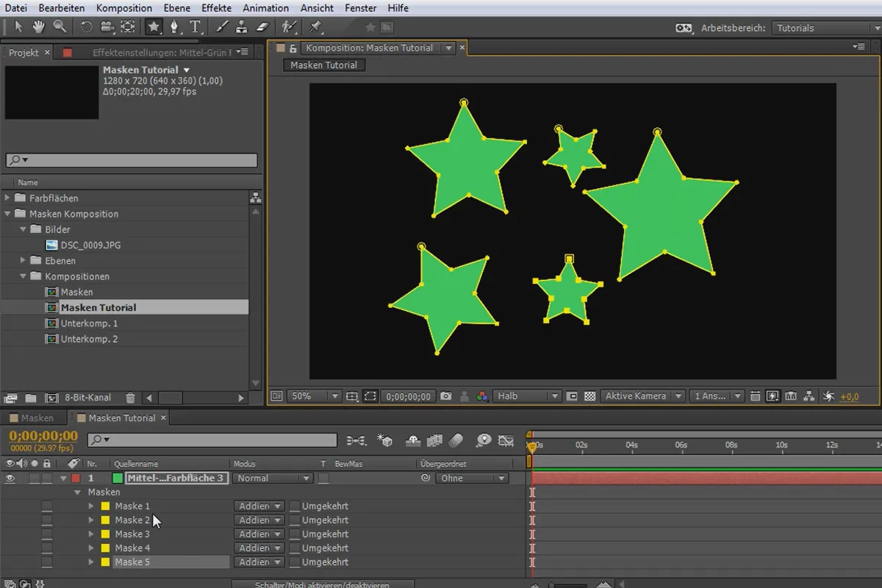Open the Effekte menu
Image resolution: width=882 pixels, height=588 pixels.
[216, 8]
